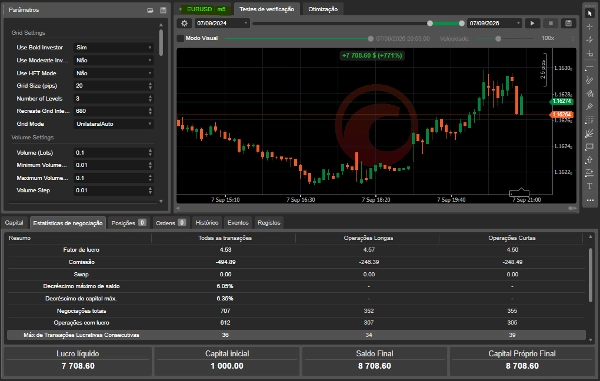Select the dotted Fibonacci levels tool

589,120
